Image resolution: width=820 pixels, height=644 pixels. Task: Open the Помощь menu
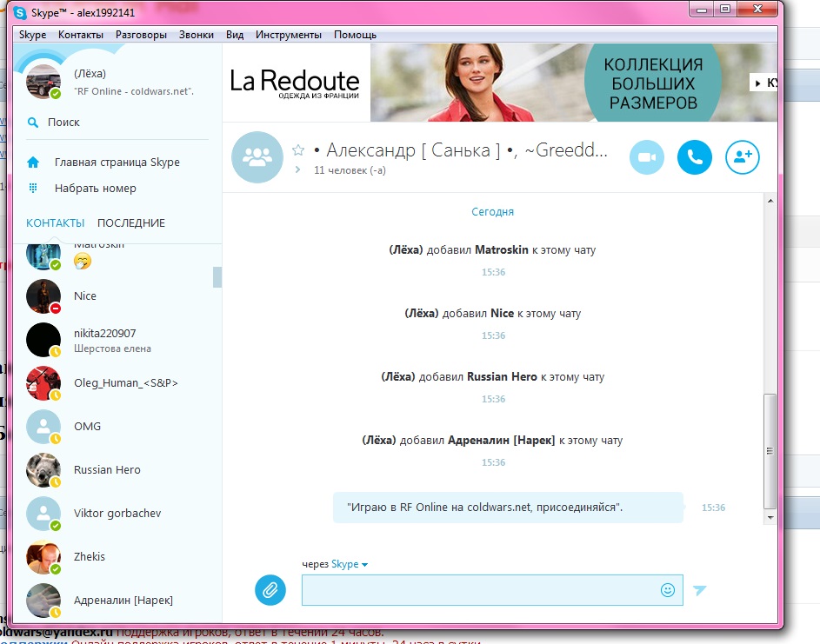[x=355, y=35]
